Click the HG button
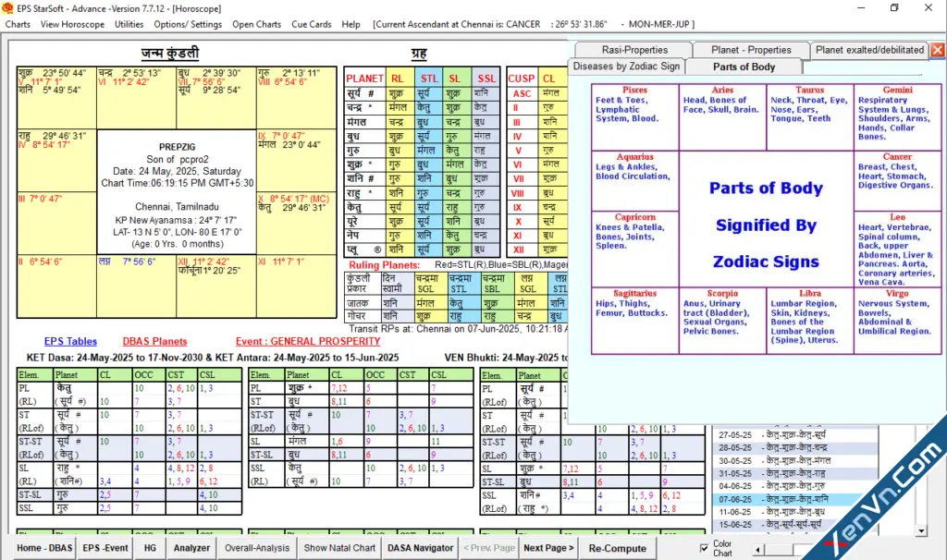The image size is (947, 560). tap(150, 548)
